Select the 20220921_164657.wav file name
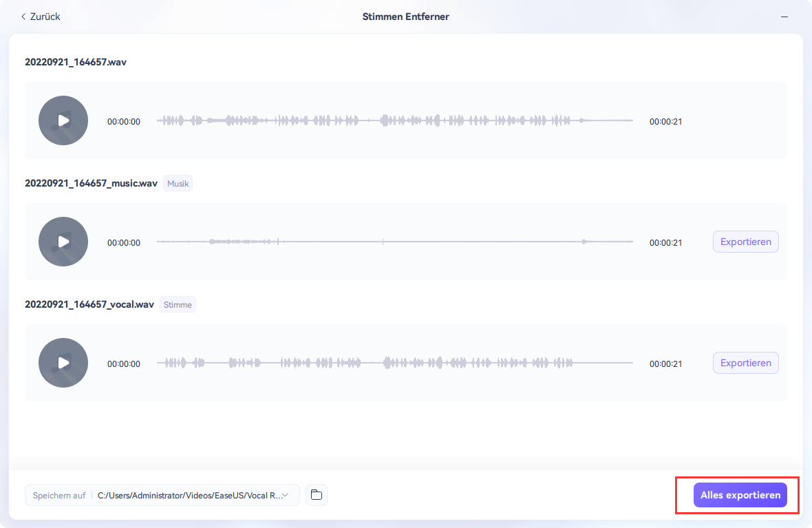 click(x=76, y=62)
